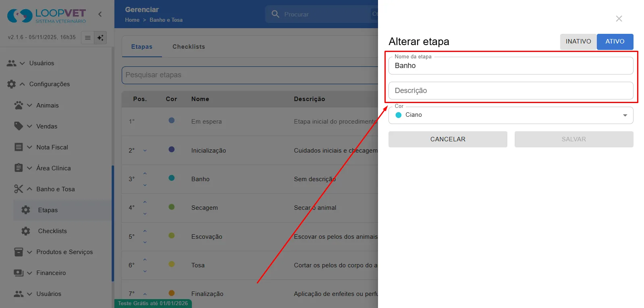This screenshot has width=644, height=308.
Task: Click the scissors icon beside Banho e Tosa
Action: coord(19,189)
